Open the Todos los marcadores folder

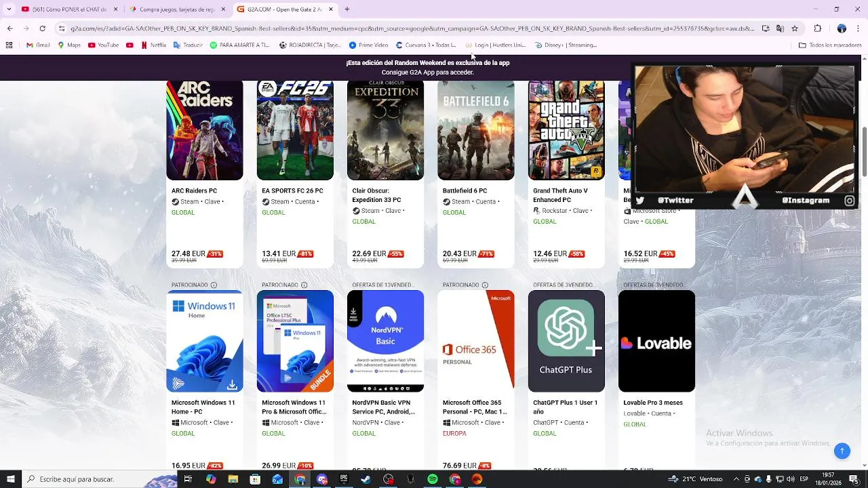(x=830, y=45)
